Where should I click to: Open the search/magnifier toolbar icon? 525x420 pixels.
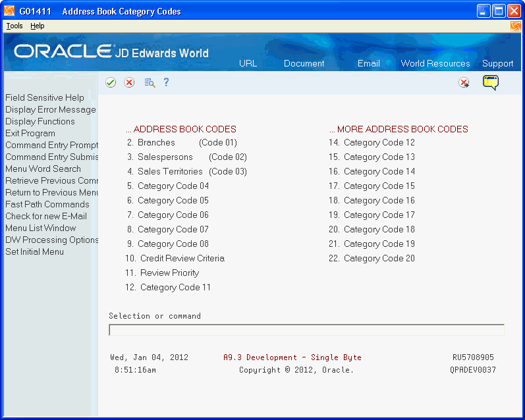pos(150,82)
